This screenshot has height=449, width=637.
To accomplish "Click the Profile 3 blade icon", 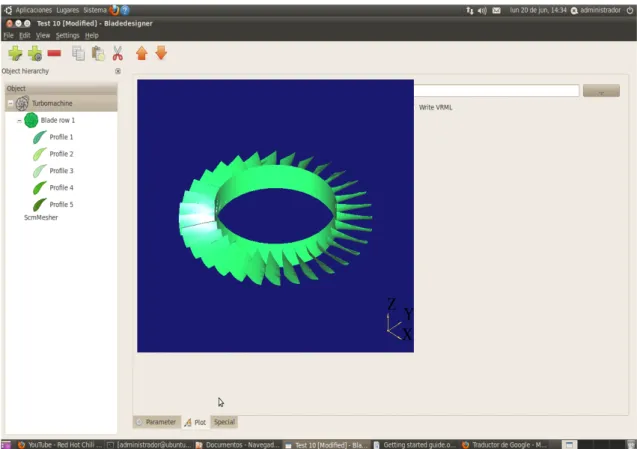I will (x=39, y=171).
